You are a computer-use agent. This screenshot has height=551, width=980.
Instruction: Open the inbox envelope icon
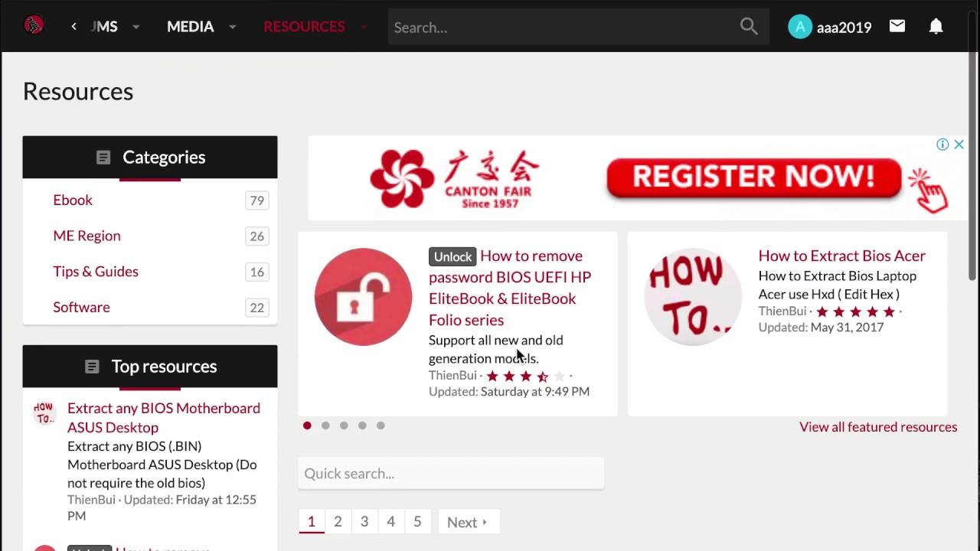(897, 26)
